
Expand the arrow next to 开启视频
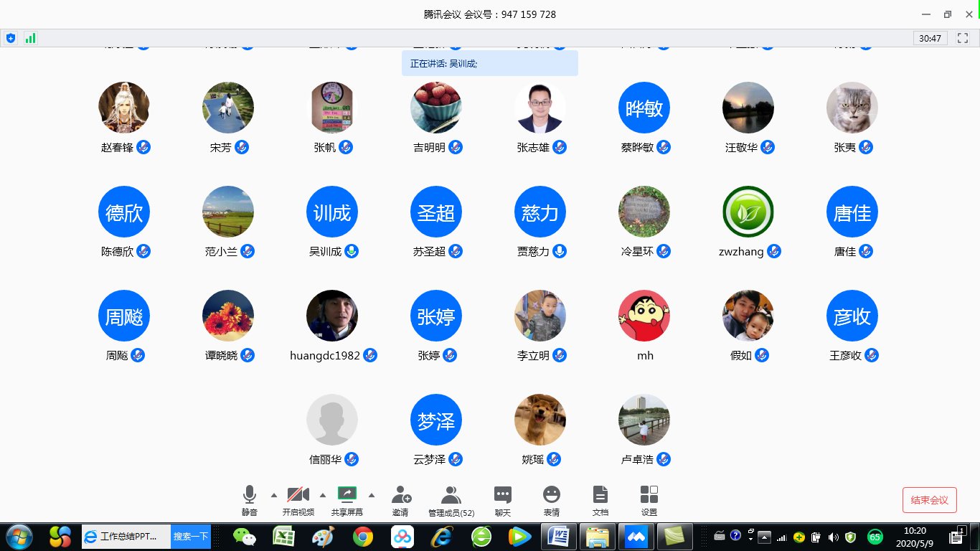point(322,495)
